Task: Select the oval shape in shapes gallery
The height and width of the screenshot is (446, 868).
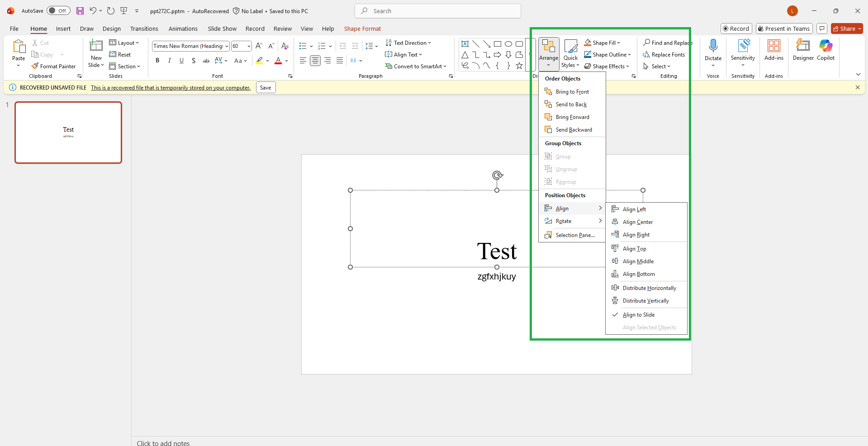Action: click(x=508, y=44)
